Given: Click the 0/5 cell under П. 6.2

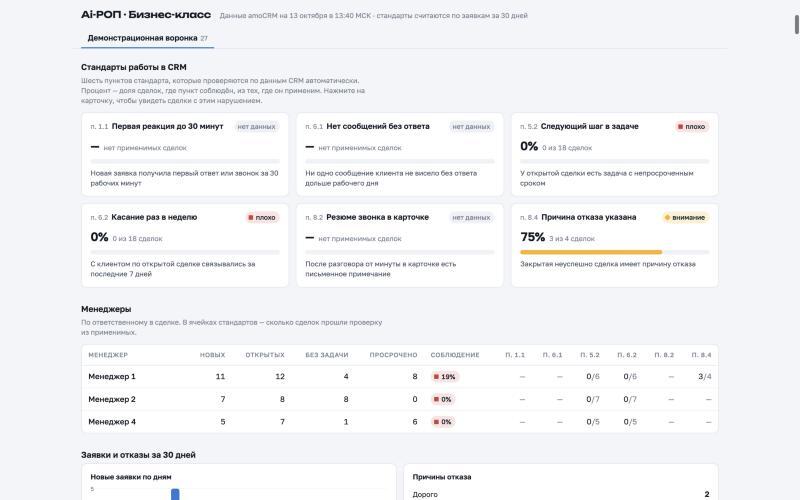Looking at the screenshot, I should (630, 421).
